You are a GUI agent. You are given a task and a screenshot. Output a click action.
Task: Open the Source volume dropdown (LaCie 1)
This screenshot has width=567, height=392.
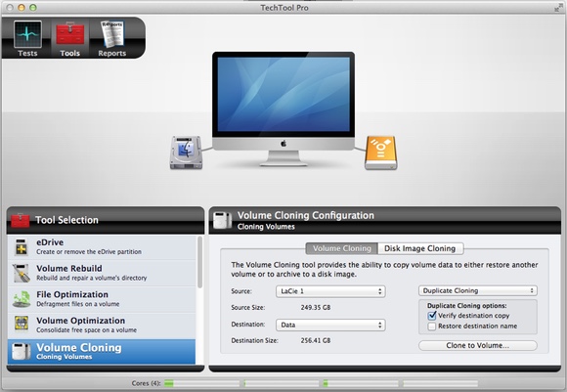pyautogui.click(x=330, y=291)
